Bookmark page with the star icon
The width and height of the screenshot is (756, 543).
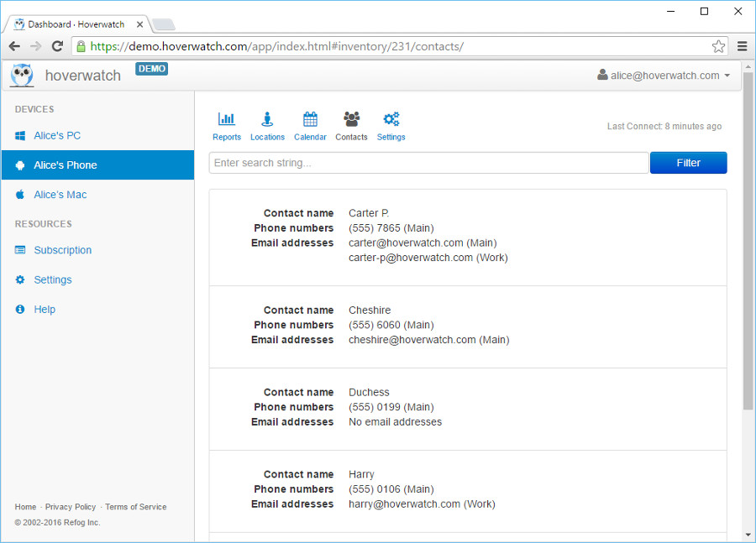tap(718, 46)
